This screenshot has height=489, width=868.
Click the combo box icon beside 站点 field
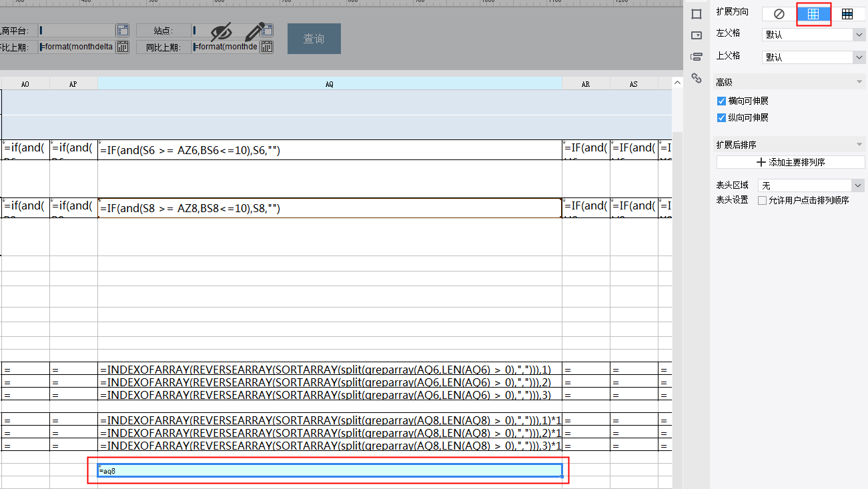tap(267, 30)
